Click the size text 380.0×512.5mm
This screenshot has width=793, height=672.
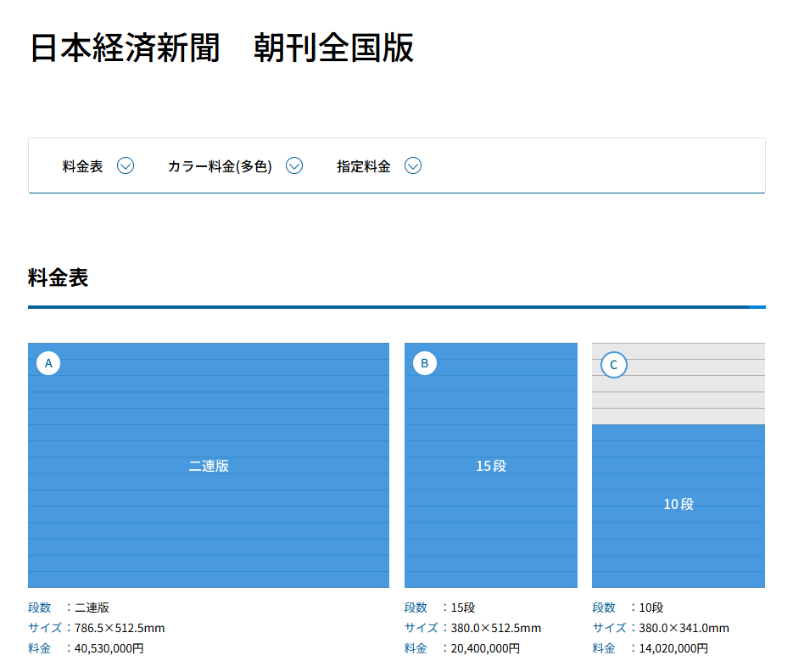[496, 628]
